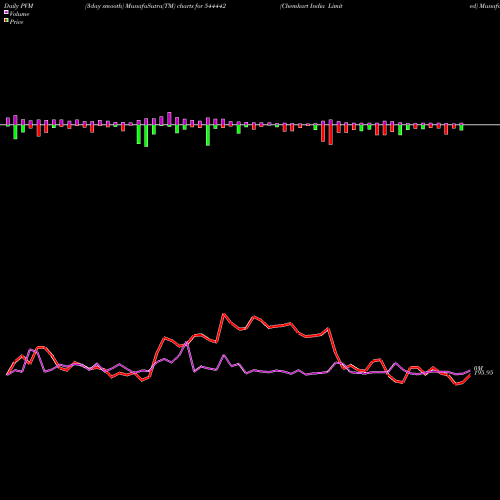Select the Price legend label
Viewport: 500px width, 500px height.
pos(16,22)
